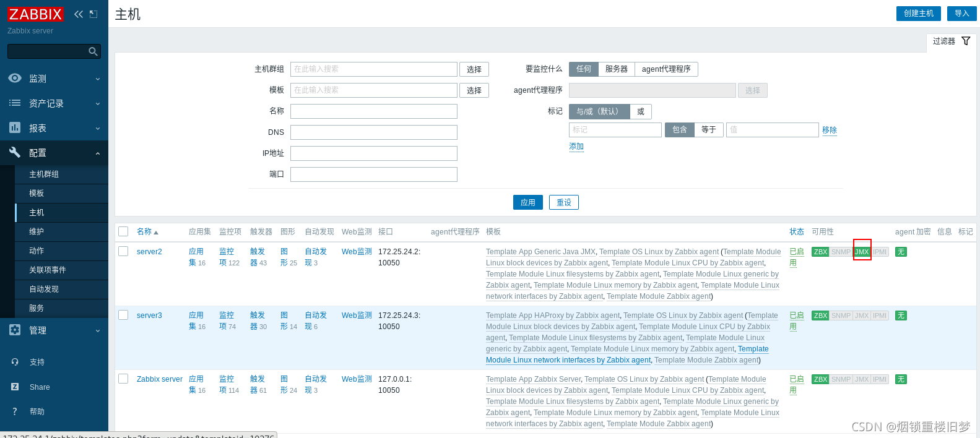Image resolution: width=980 pixels, height=438 pixels.
Task: Click the sidebar search magnifier icon
Action: [x=93, y=51]
